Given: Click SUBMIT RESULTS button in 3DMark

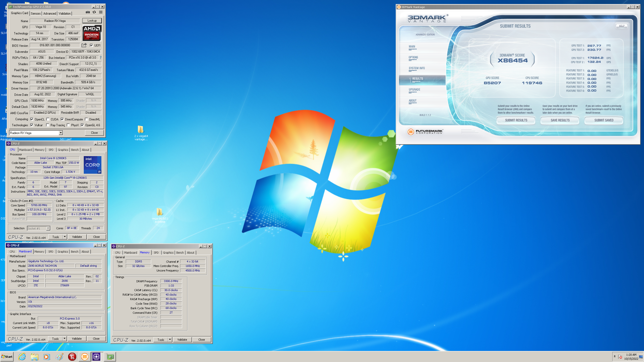Looking at the screenshot, I should 516,120.
